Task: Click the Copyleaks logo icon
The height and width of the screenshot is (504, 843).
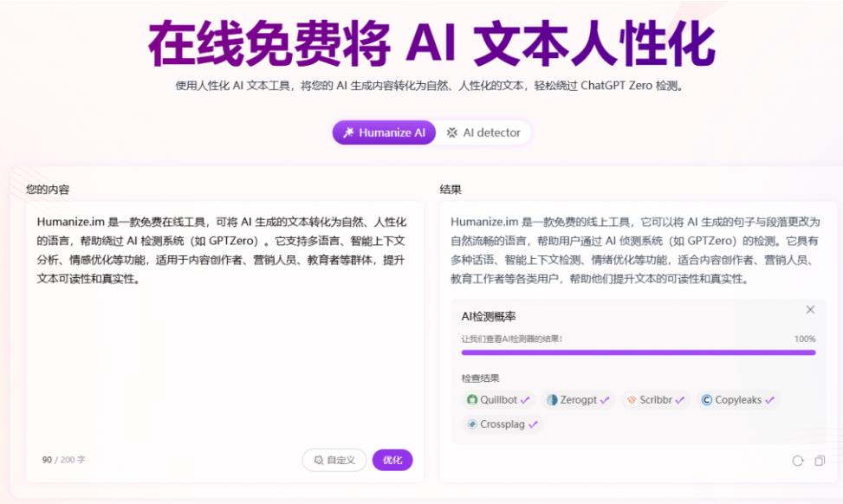Action: 706,400
